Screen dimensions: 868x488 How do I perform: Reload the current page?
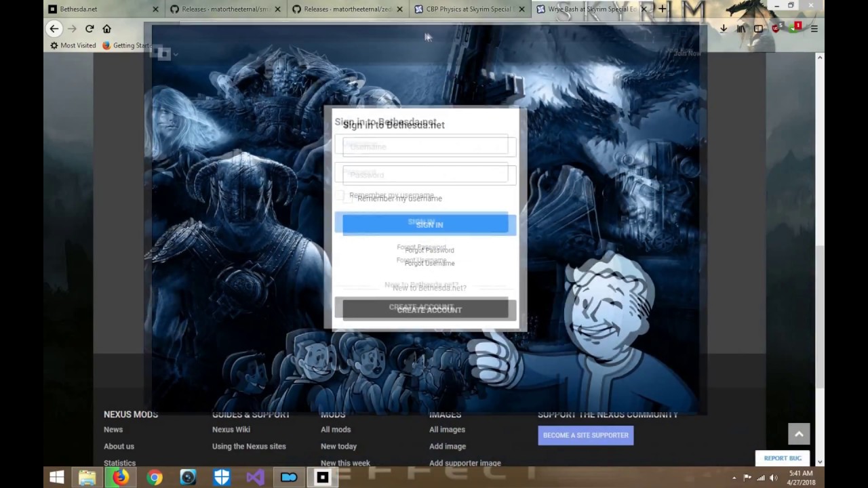pos(90,28)
